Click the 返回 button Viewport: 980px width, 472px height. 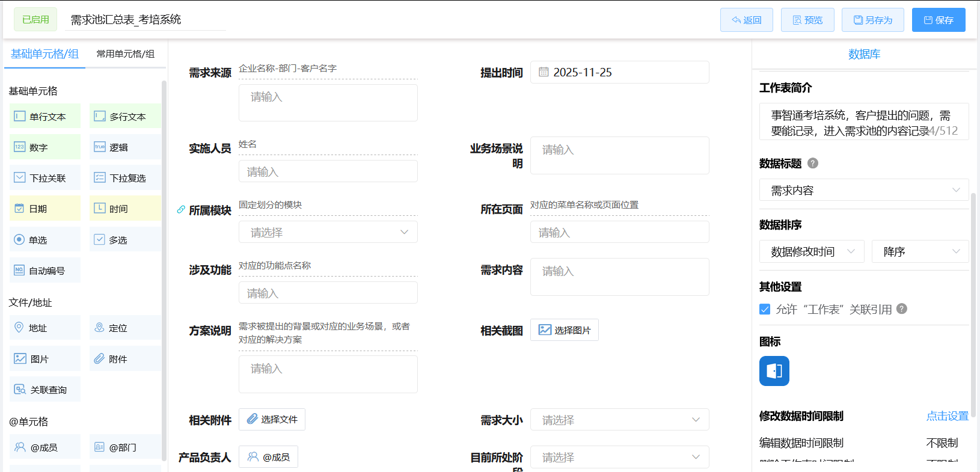click(747, 20)
